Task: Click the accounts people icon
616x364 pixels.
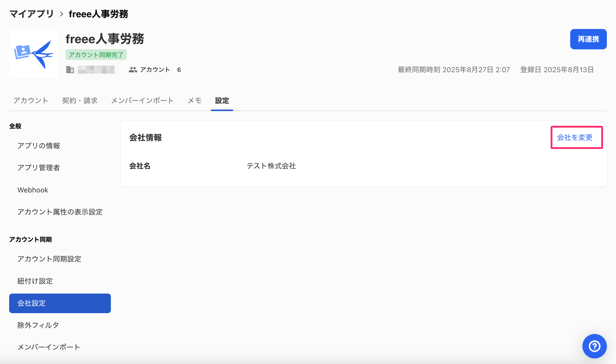Action: (x=133, y=70)
